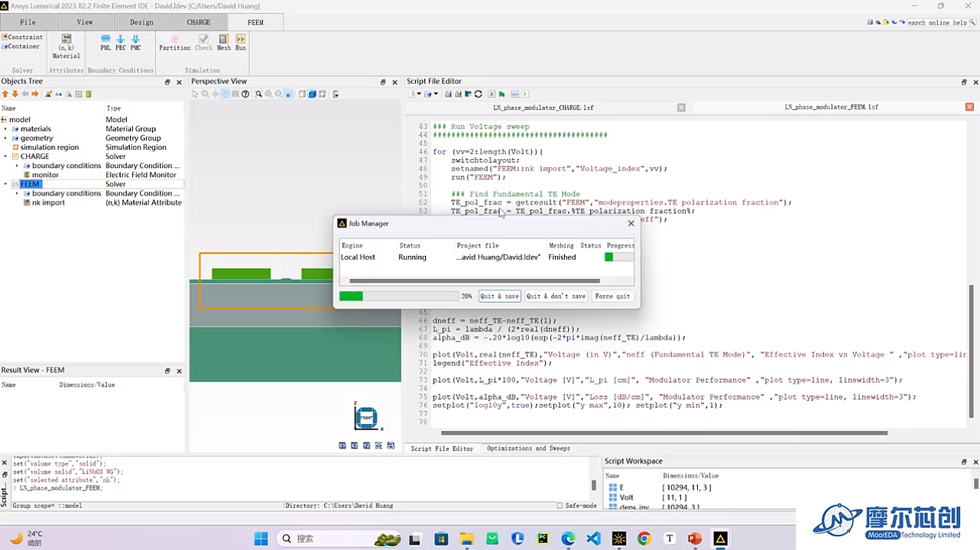
Task: Click Quit & save in Job Manager
Action: 499,296
